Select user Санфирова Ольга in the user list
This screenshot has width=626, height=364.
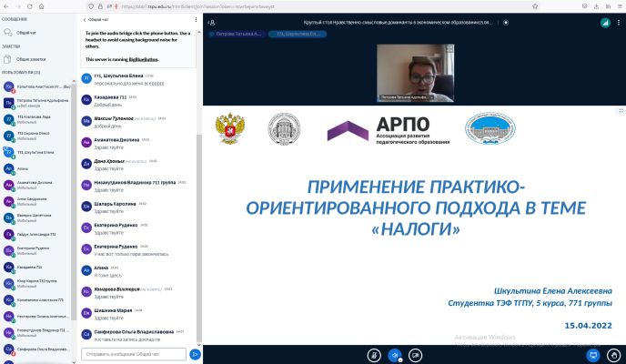pos(36,349)
